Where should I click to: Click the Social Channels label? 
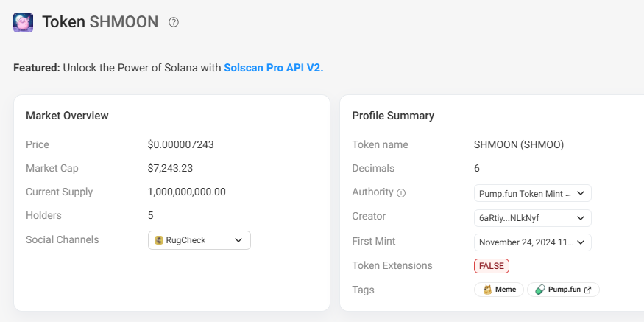click(63, 239)
